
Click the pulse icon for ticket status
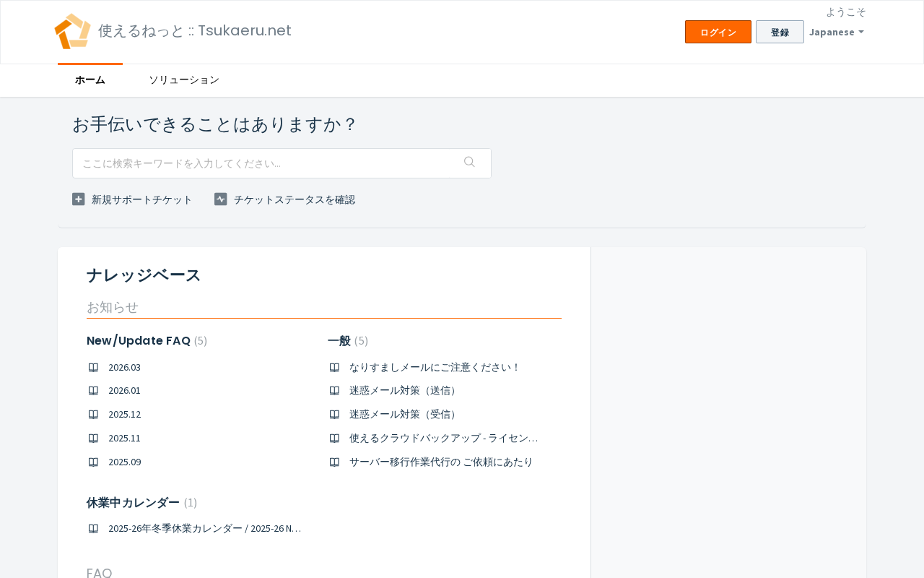[221, 199]
